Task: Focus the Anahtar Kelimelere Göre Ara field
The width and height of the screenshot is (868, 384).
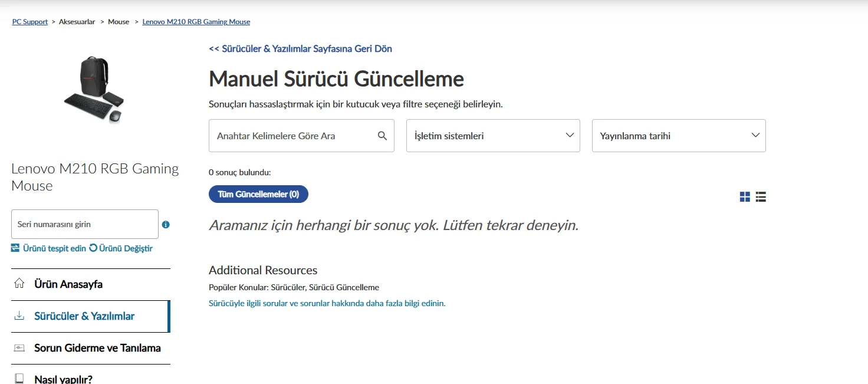Action: 301,136
